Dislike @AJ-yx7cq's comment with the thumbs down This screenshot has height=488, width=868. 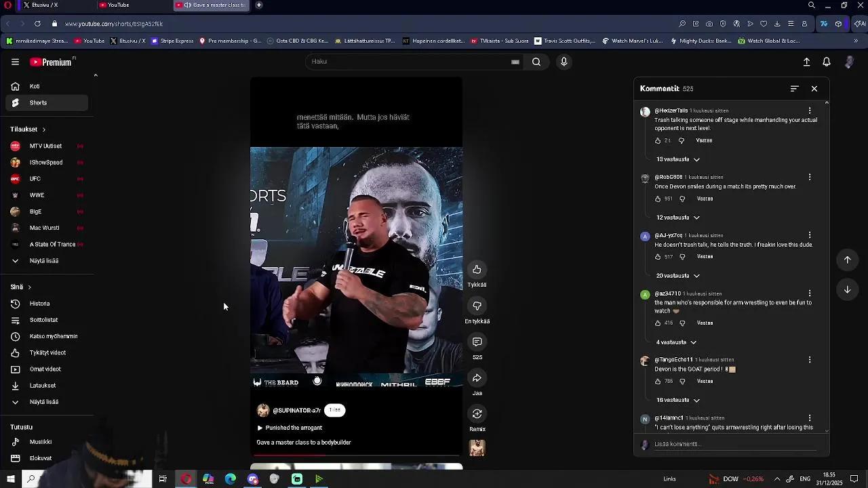(682, 256)
